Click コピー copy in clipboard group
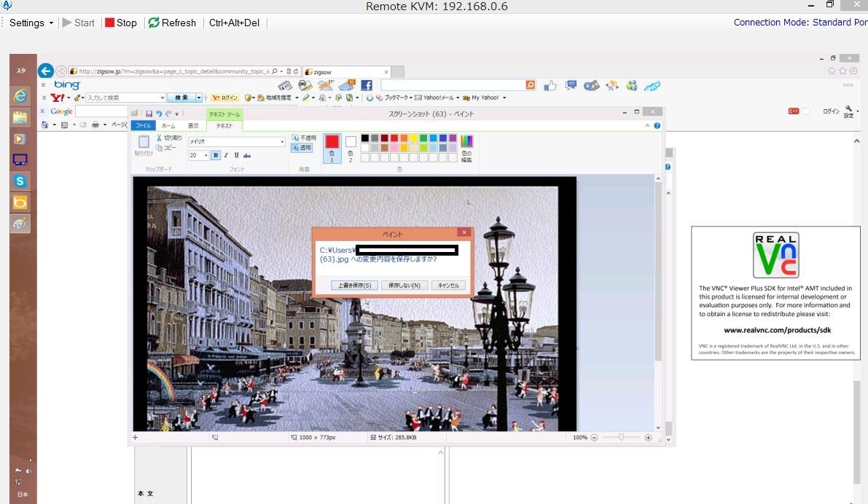The image size is (868, 504). pos(166,148)
